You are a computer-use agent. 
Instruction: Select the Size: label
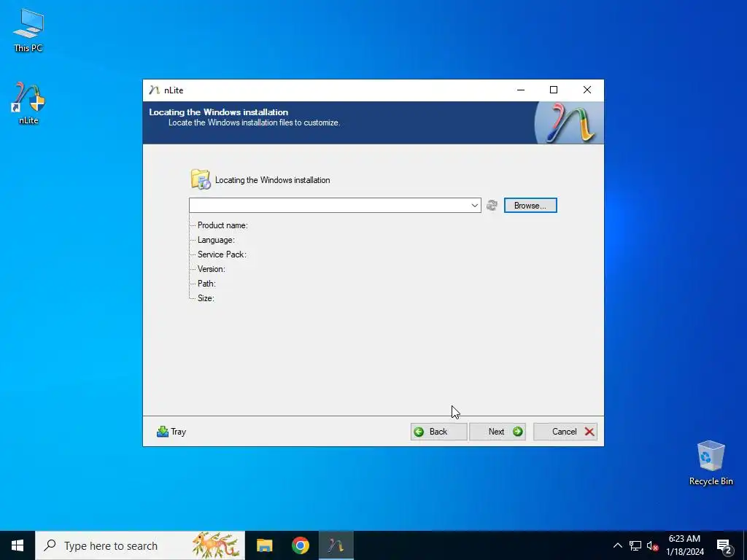(206, 298)
